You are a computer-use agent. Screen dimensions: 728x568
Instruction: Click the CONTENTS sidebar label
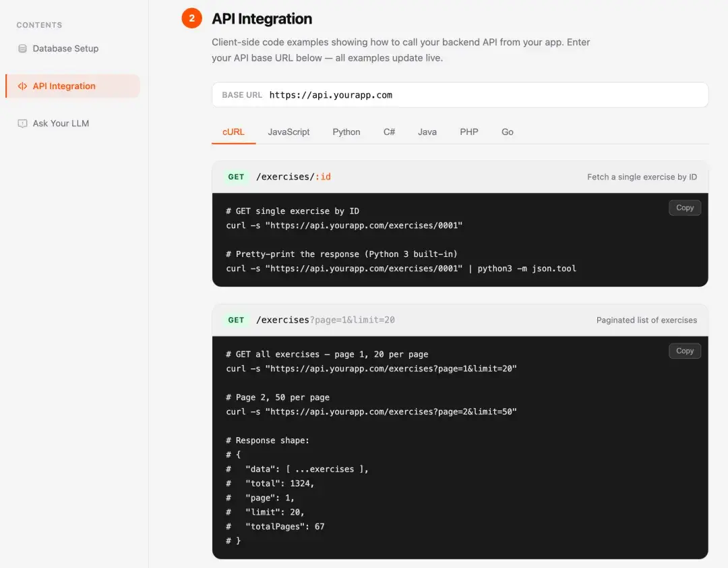click(x=39, y=25)
